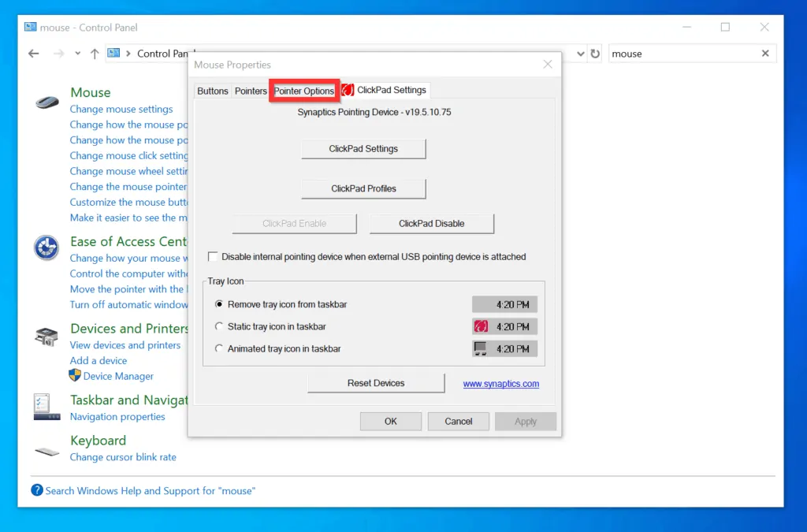Click the Mouse category icon
The image size is (807, 532).
47,102
